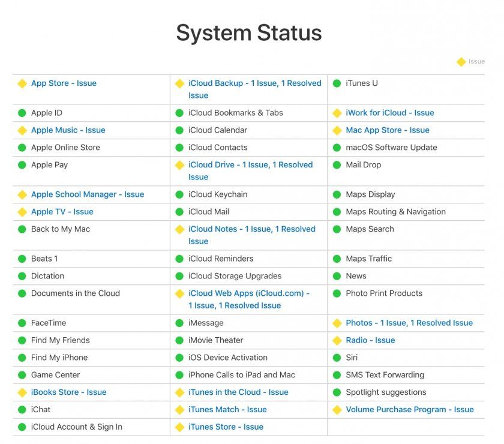Expand the iCloud Notes issue details
The width and height of the screenshot is (504, 444).
click(x=250, y=235)
